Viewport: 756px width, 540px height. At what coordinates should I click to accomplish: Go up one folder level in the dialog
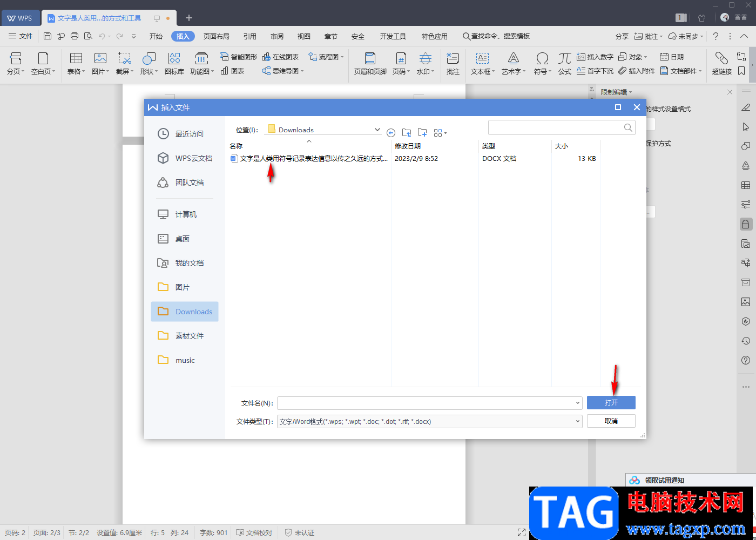tap(407, 132)
